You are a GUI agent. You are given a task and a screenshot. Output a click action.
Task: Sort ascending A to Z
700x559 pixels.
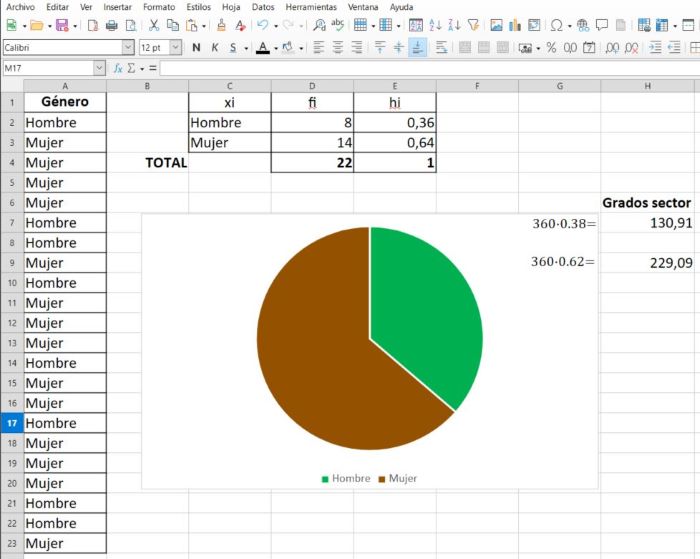coord(435,25)
